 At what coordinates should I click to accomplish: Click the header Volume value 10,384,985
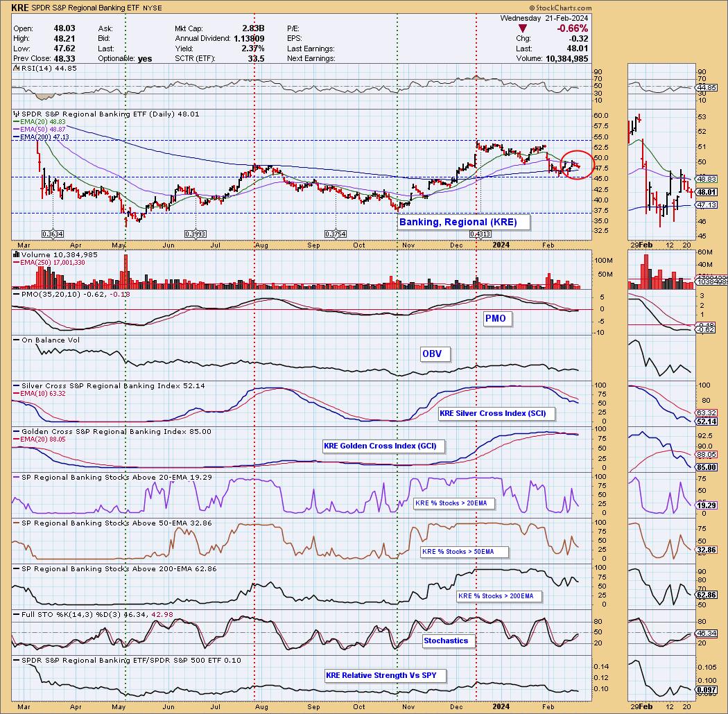566,58
